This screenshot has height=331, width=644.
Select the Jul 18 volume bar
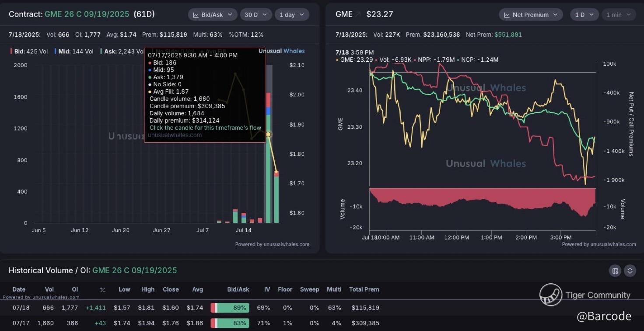[276, 197]
